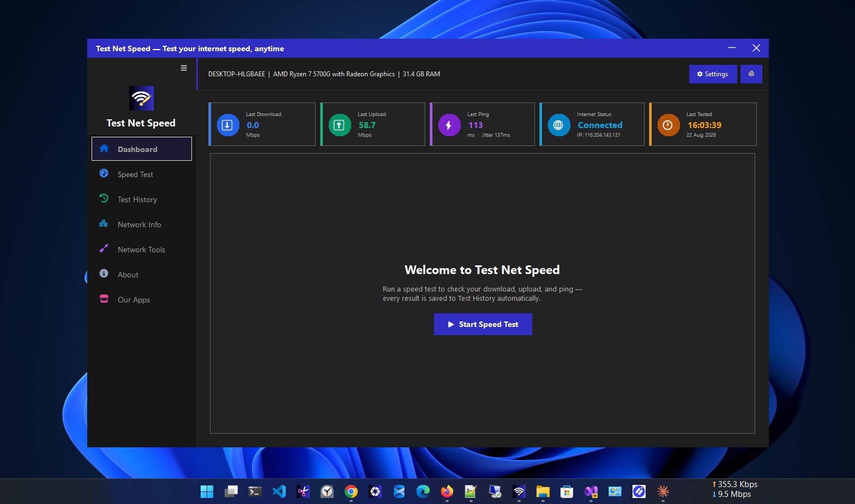Open Visual Studio Code from taskbar
855x504 pixels.
(x=279, y=491)
